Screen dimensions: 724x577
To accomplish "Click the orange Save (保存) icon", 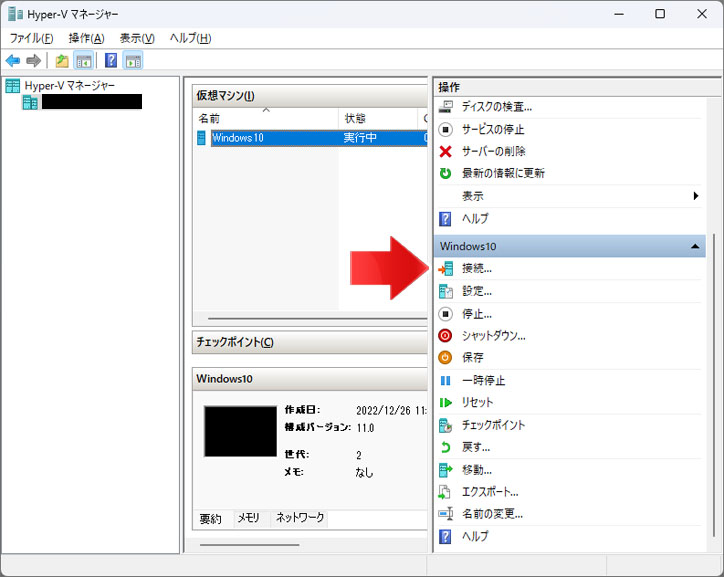I will pyautogui.click(x=445, y=357).
